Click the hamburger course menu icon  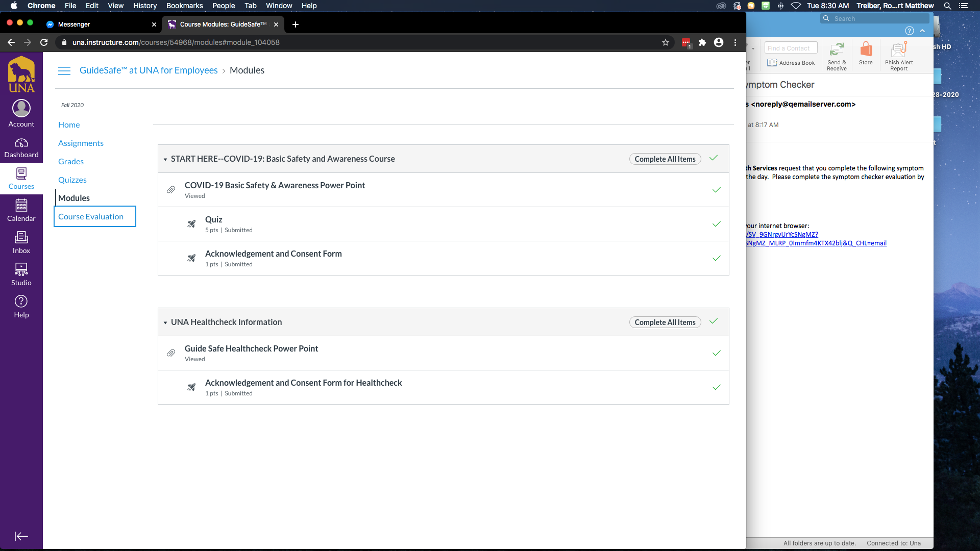64,71
